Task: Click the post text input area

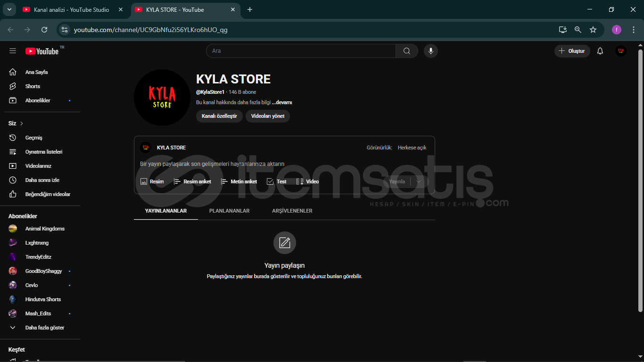Action: [x=284, y=164]
